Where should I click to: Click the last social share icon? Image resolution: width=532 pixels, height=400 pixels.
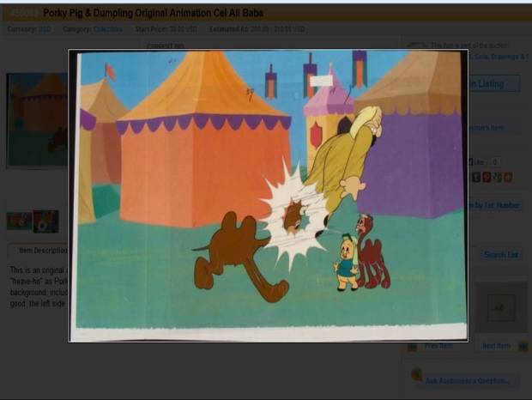[x=508, y=177]
